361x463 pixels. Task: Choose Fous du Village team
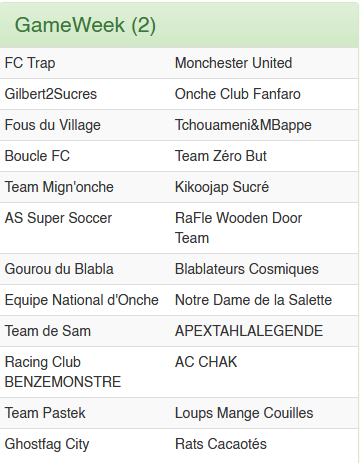(x=53, y=125)
